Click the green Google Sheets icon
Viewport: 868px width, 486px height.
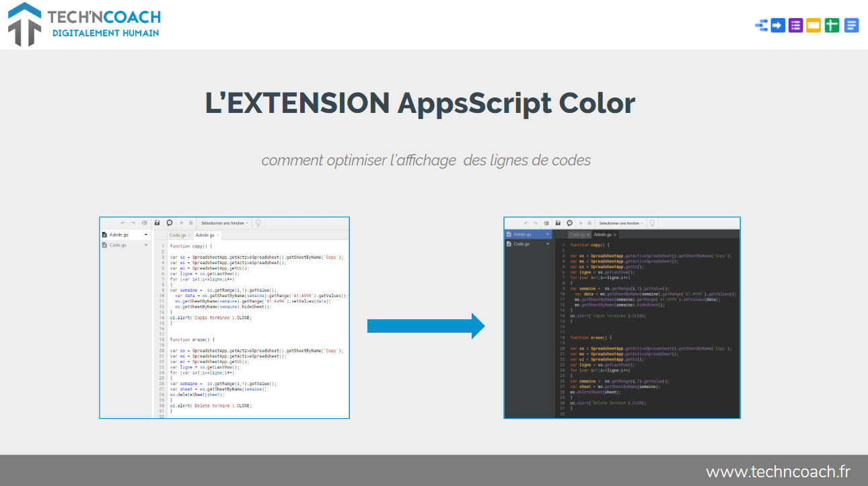pyautogui.click(x=832, y=26)
